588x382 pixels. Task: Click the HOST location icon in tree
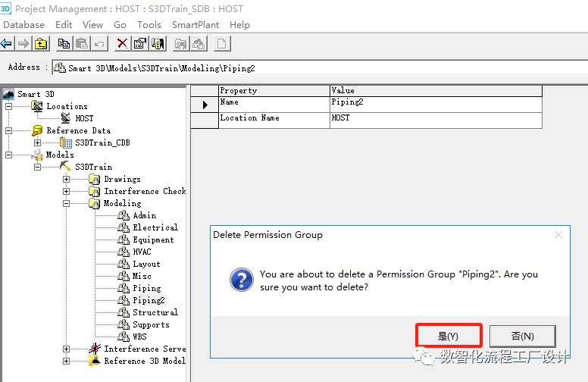66,118
